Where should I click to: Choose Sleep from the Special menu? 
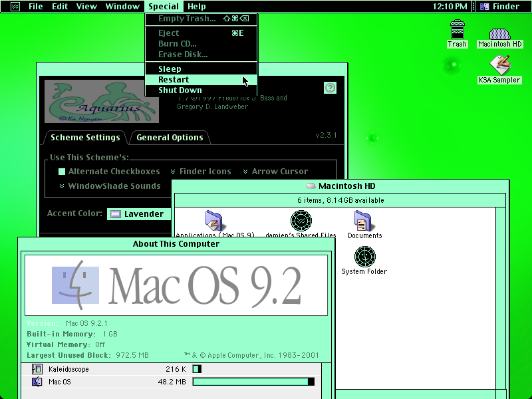tap(201, 69)
